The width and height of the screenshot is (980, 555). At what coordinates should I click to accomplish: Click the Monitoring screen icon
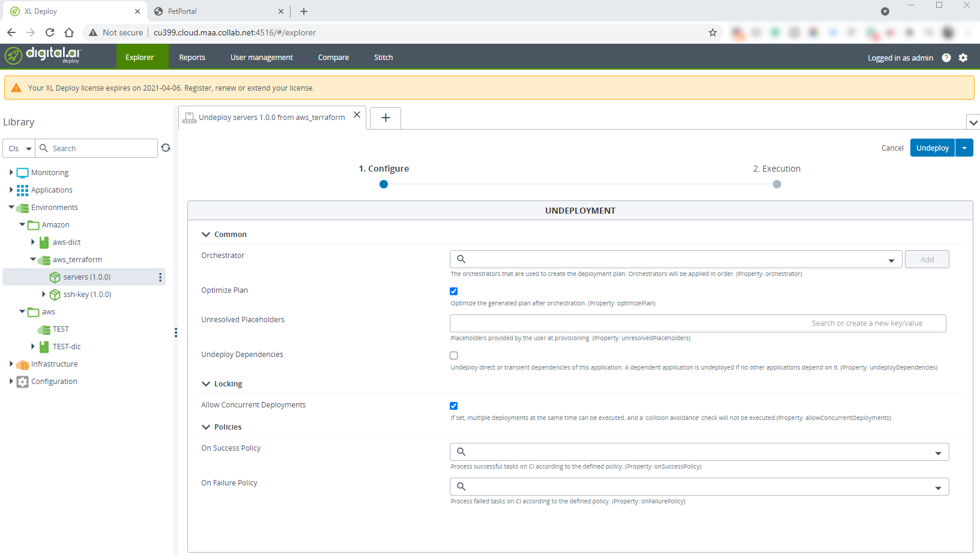[x=23, y=173]
